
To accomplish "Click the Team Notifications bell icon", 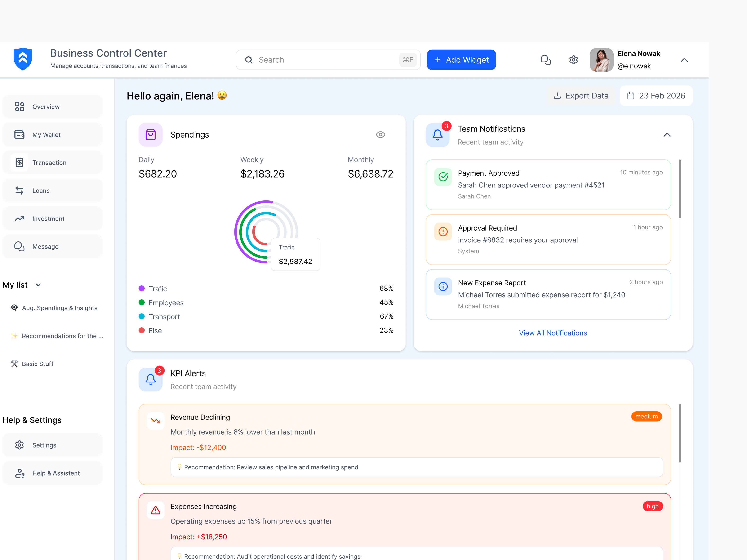I will 438,135.
